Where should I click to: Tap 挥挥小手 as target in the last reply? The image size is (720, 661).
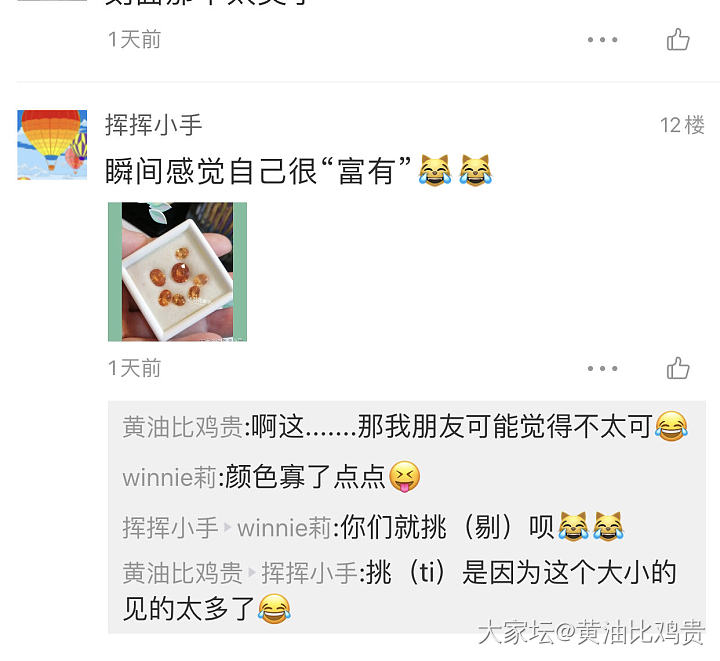click(x=309, y=572)
